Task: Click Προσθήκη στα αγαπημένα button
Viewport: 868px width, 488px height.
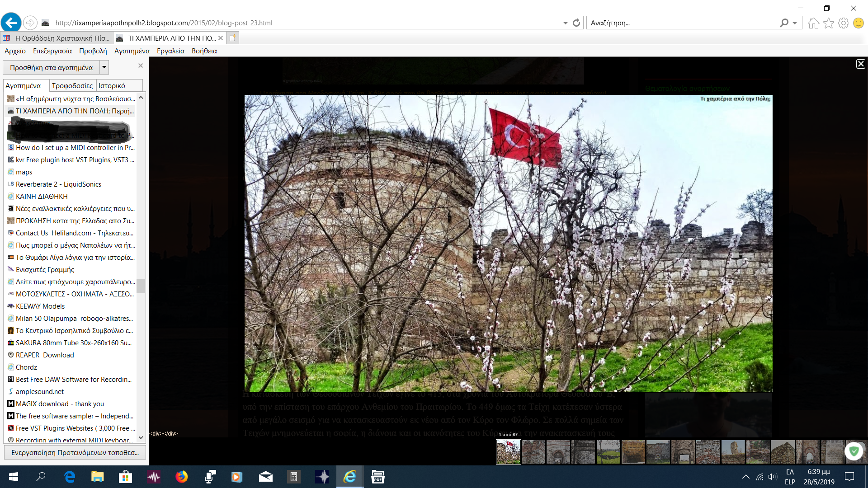Action: (x=51, y=67)
